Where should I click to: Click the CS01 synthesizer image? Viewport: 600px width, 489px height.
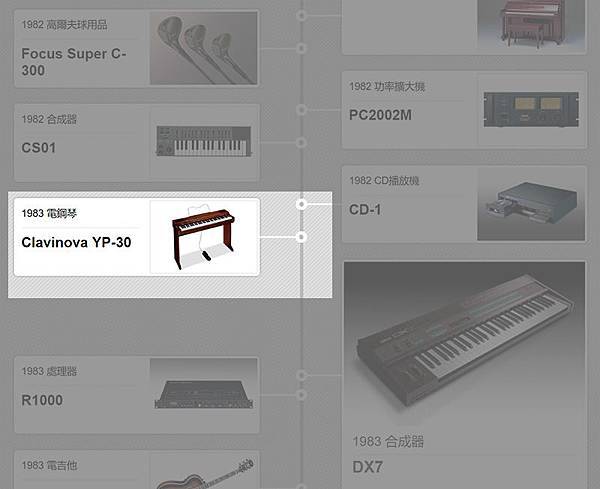pos(204,142)
